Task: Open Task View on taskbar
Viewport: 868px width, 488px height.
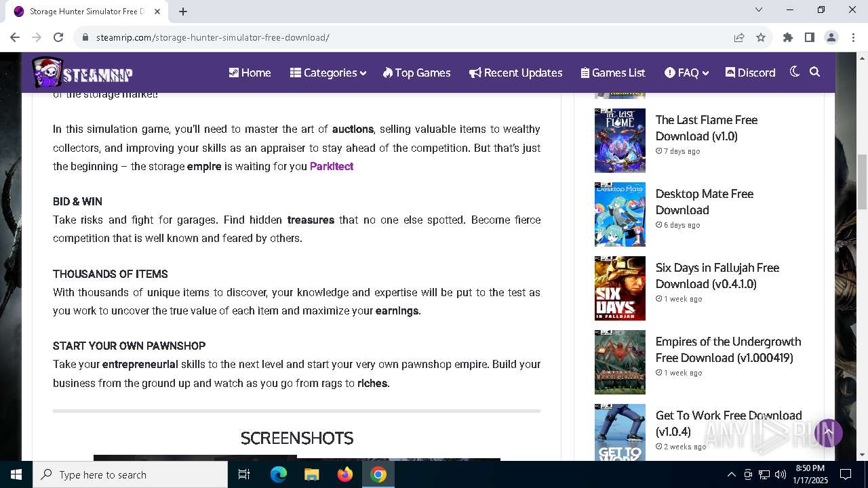Action: click(x=244, y=474)
